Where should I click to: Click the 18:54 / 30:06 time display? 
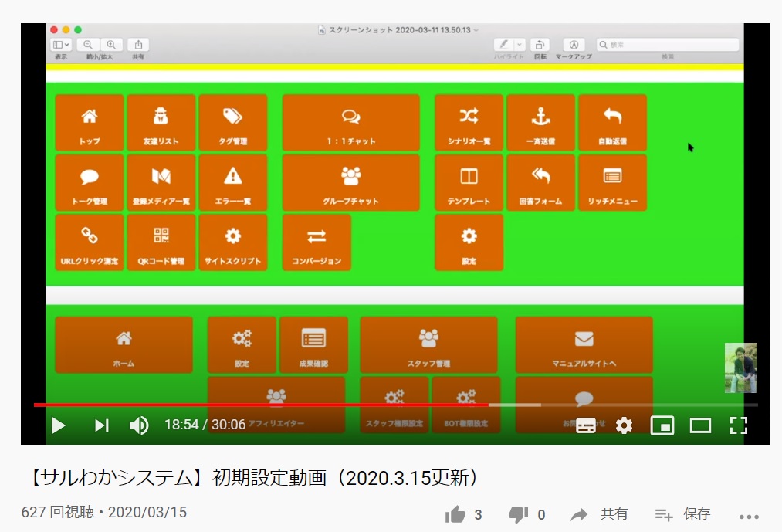pos(205,425)
